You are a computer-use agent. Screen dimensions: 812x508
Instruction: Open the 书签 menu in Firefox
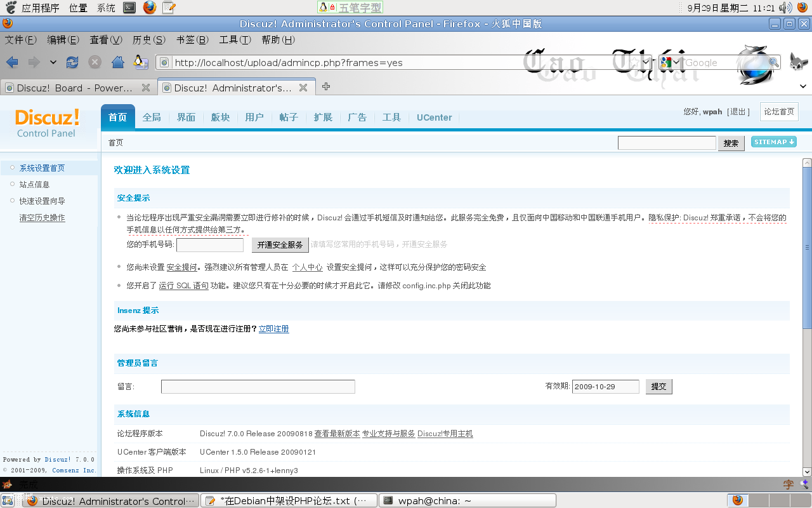(192, 39)
